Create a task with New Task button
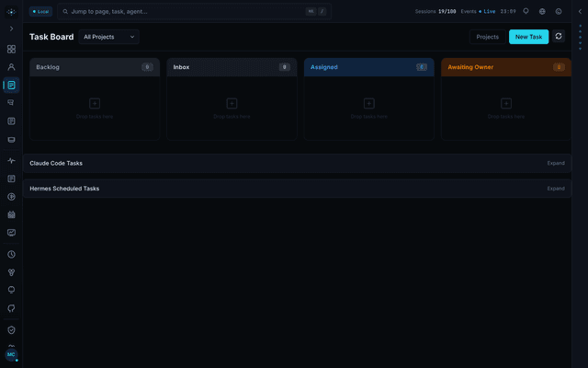588x368 pixels. point(528,37)
